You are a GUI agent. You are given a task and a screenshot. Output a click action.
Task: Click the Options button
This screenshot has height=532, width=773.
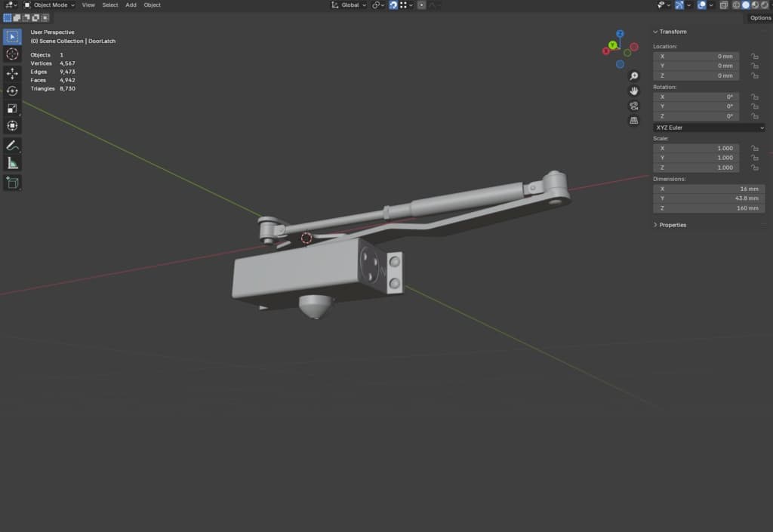(759, 18)
